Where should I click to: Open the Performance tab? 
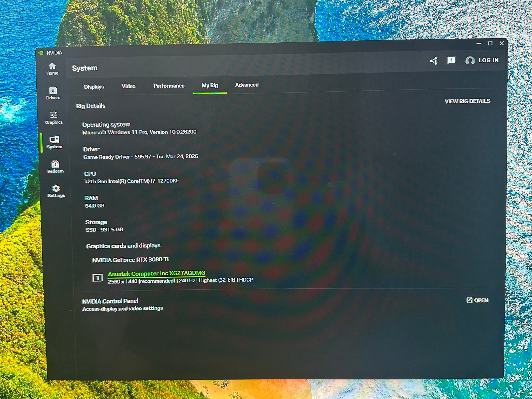(169, 86)
